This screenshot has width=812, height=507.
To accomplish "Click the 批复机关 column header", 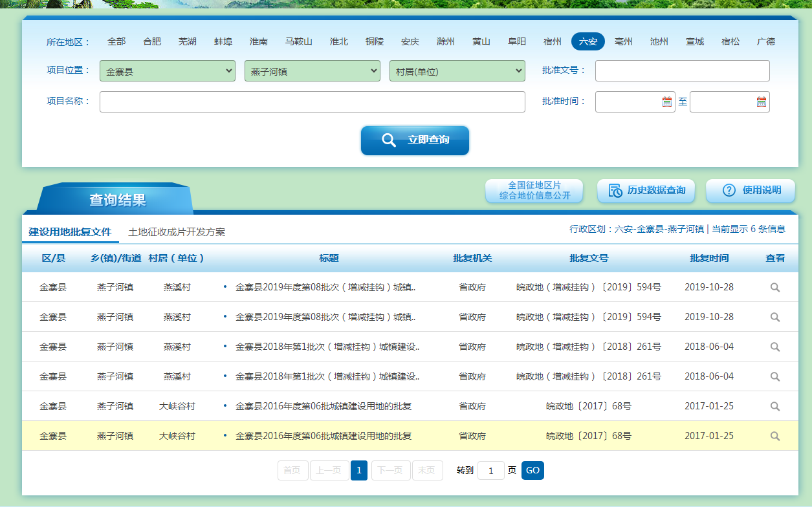I will (472, 258).
